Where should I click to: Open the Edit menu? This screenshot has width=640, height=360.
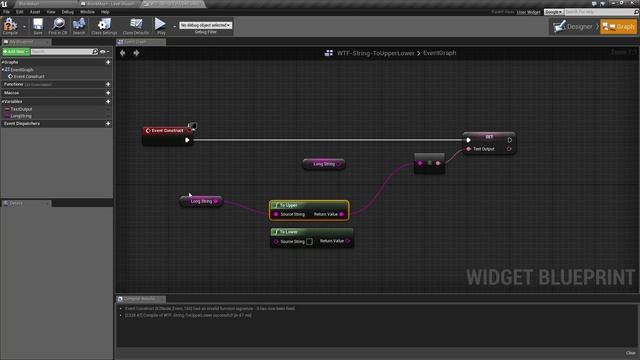tap(20, 12)
